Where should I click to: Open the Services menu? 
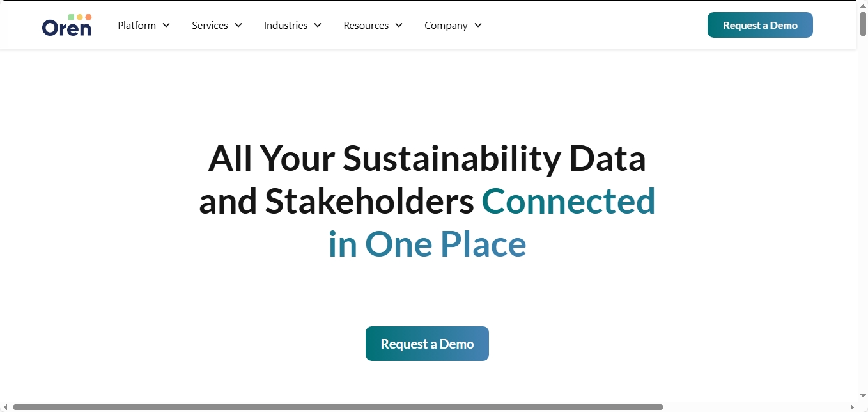pos(210,26)
